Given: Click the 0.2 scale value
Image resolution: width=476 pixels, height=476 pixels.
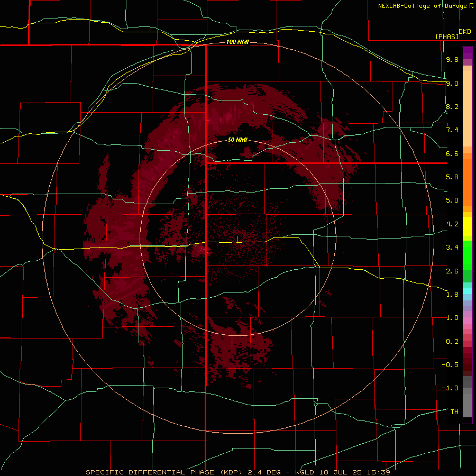Looking at the screenshot, I should point(452,342).
